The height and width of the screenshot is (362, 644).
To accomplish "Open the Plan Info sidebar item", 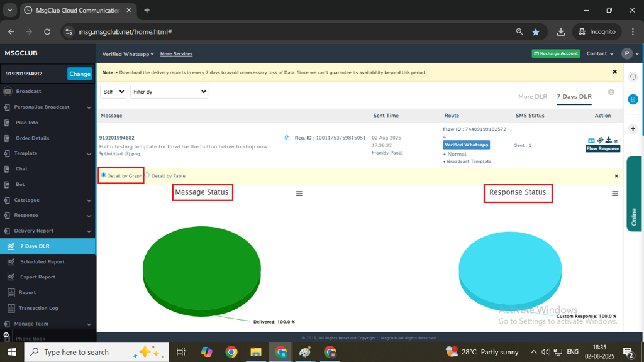I will tap(26, 123).
